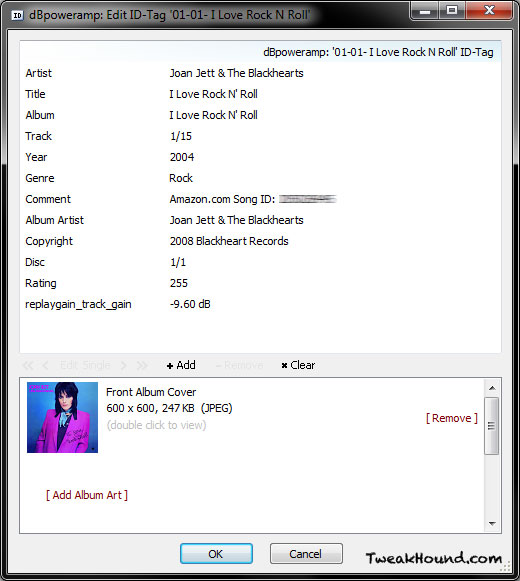Remove album art via the [ Remove ] link
The width and height of the screenshot is (520, 581).
(452, 418)
